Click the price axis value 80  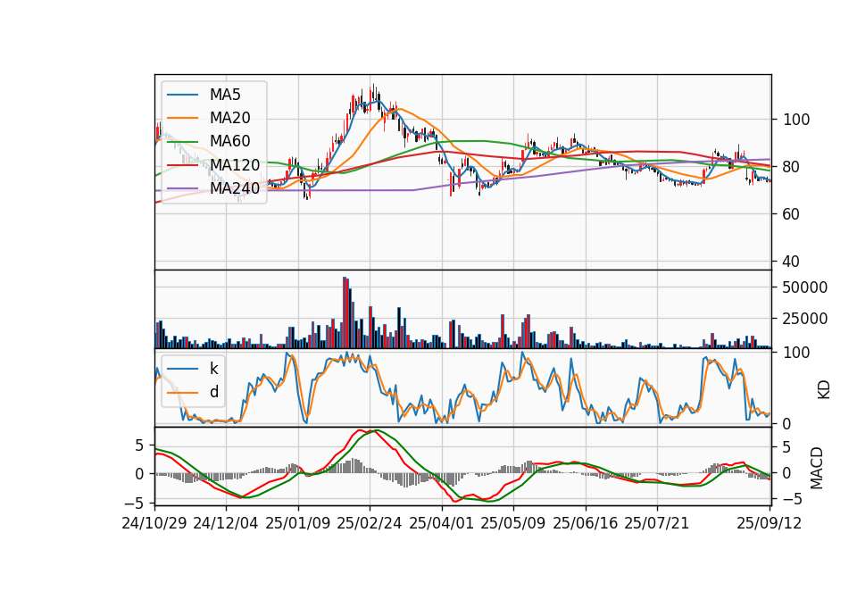coord(792,167)
